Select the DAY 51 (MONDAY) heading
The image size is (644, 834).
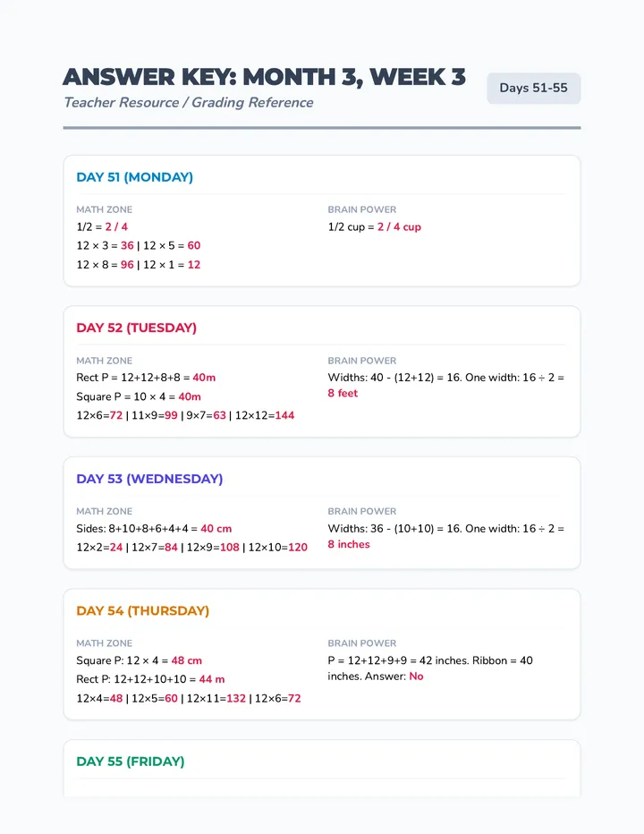tap(134, 177)
